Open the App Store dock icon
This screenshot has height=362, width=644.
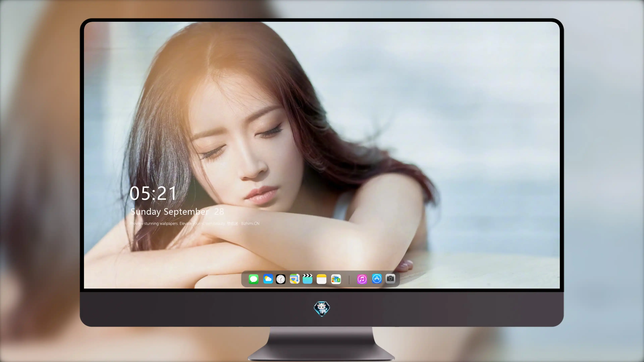pyautogui.click(x=377, y=279)
